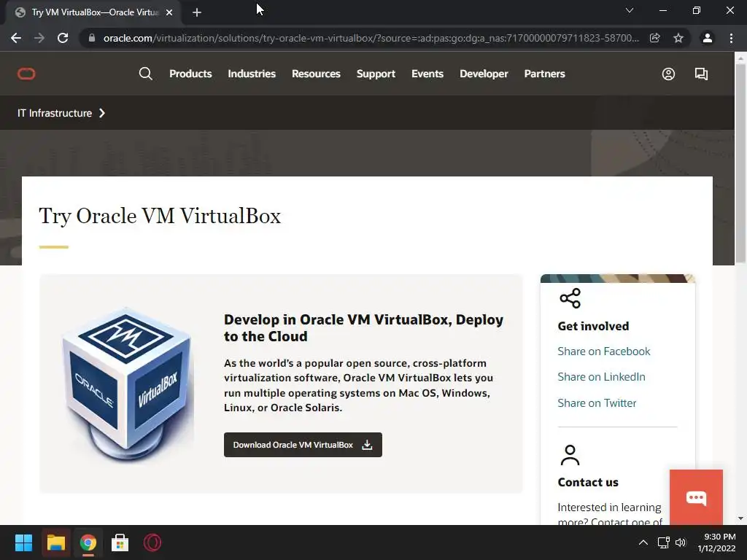Open the Products menu
The height and width of the screenshot is (560, 747).
[x=190, y=74]
